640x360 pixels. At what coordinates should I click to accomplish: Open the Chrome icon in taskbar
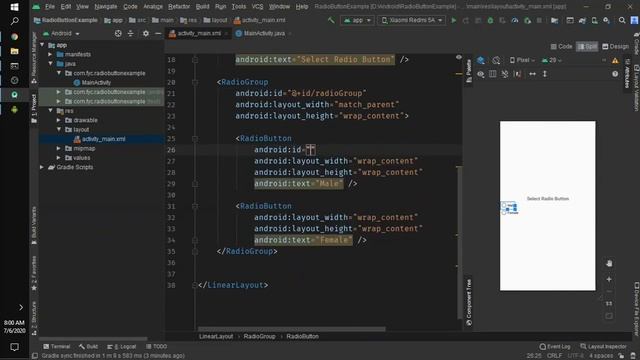(14, 37)
